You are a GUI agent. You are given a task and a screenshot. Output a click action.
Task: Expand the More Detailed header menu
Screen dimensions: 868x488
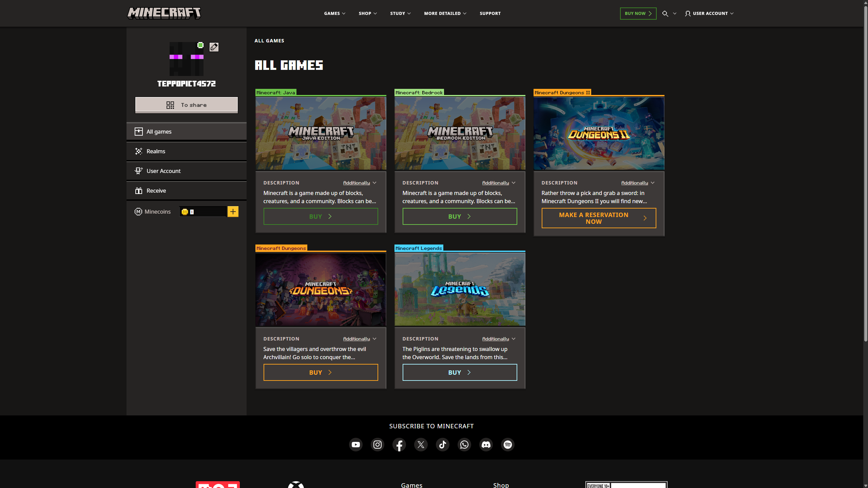click(x=445, y=14)
